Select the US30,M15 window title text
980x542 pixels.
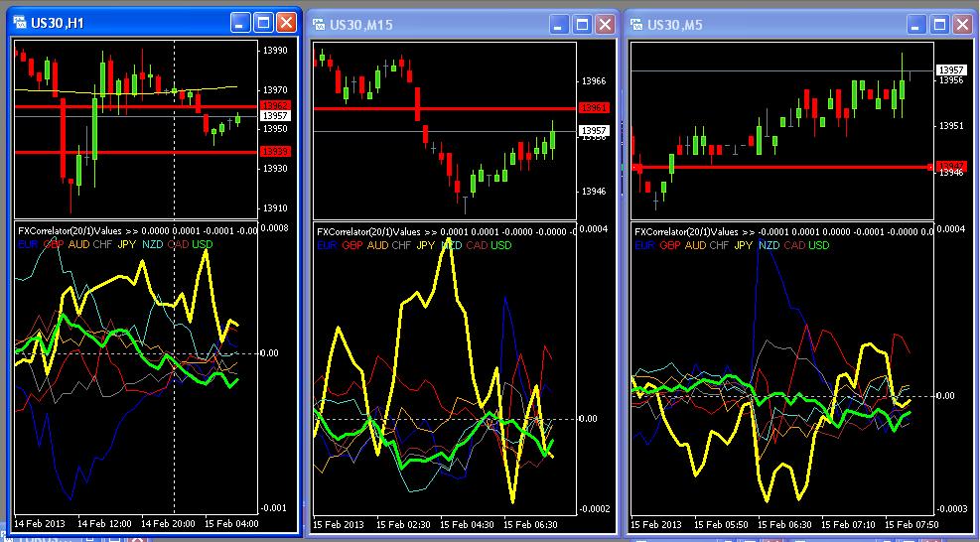[x=361, y=26]
